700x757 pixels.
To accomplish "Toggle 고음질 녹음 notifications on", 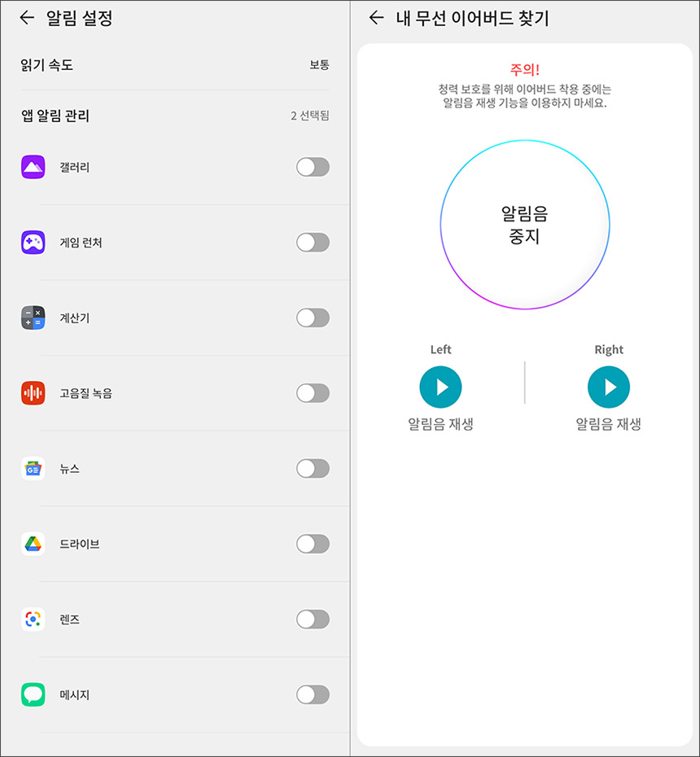I will tap(313, 393).
